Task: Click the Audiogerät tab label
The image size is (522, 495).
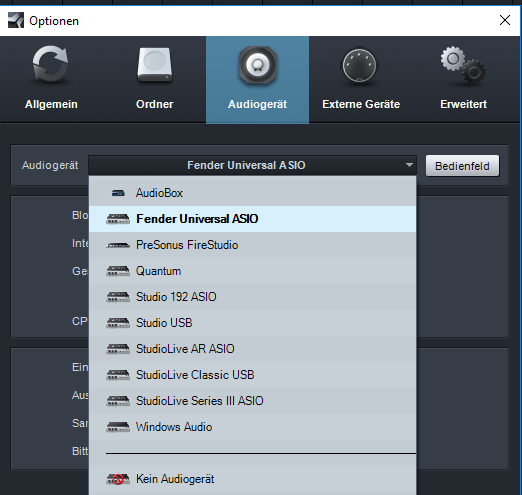Action: click(257, 104)
